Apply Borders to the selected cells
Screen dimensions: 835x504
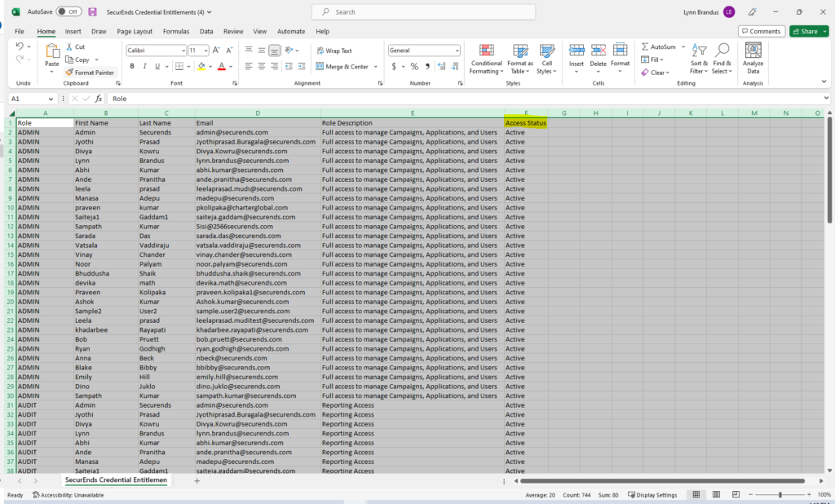click(x=179, y=66)
